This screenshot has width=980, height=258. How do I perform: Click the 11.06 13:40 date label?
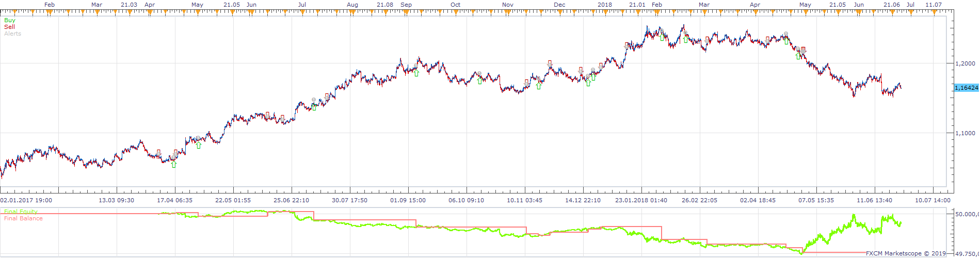(875, 200)
